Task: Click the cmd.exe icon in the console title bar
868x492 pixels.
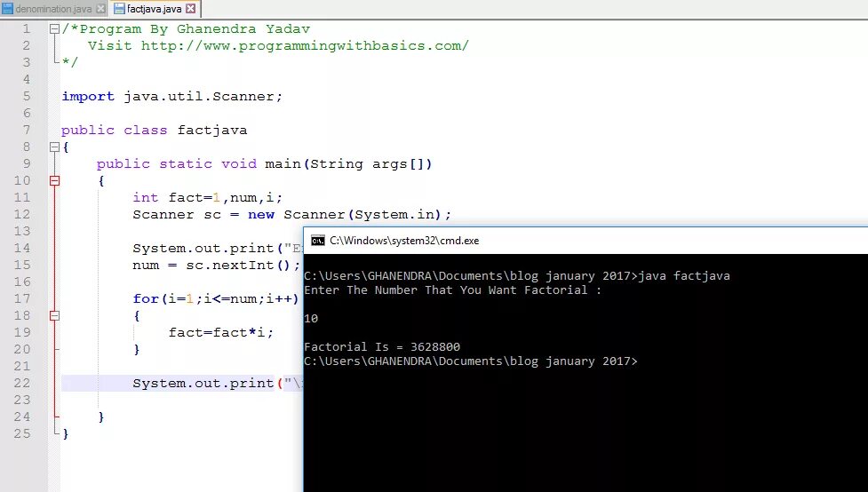Action: pos(318,240)
